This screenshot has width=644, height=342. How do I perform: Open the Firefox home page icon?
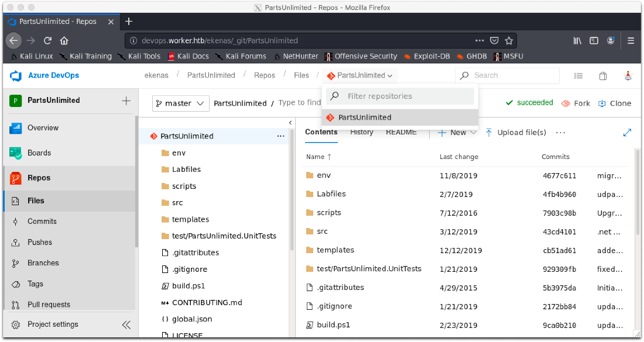coord(64,40)
